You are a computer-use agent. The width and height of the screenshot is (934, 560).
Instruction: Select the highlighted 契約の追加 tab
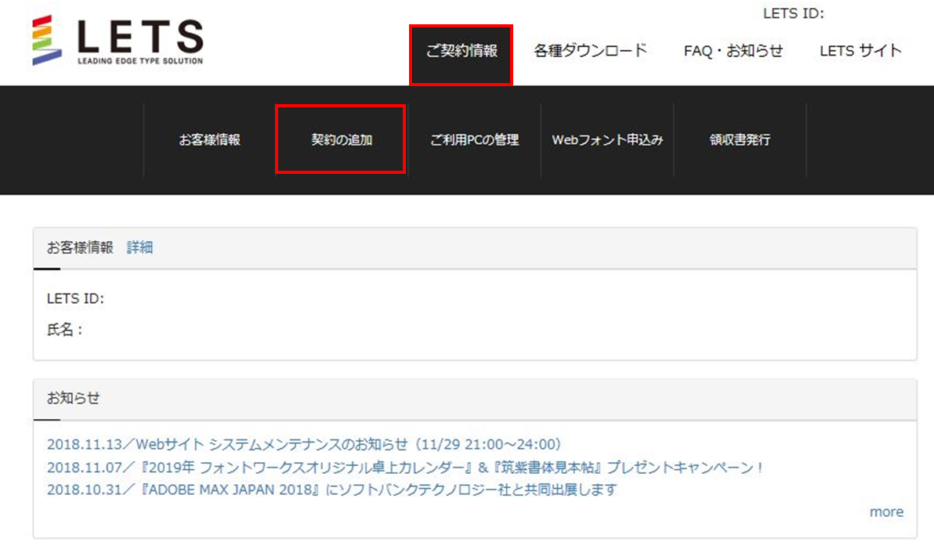(x=340, y=139)
